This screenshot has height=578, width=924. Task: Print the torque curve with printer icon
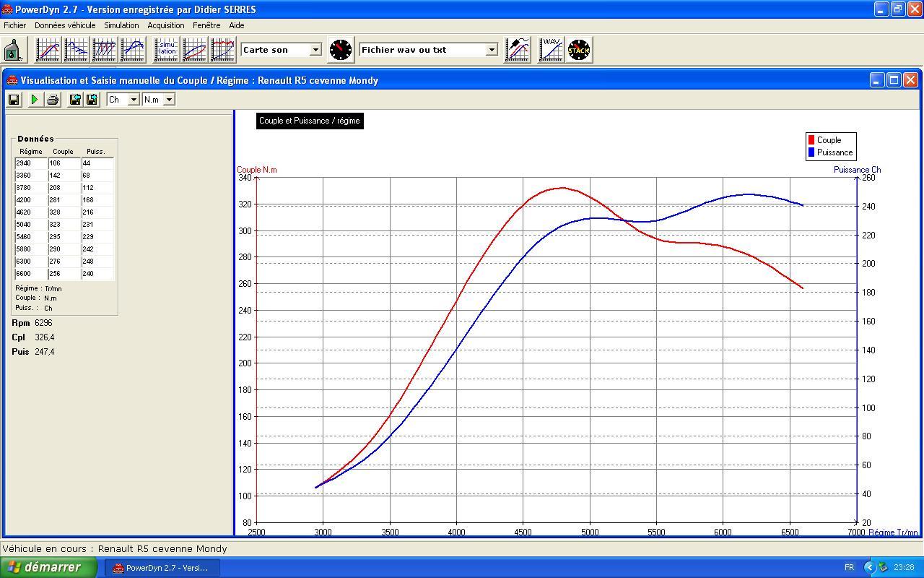pyautogui.click(x=53, y=100)
